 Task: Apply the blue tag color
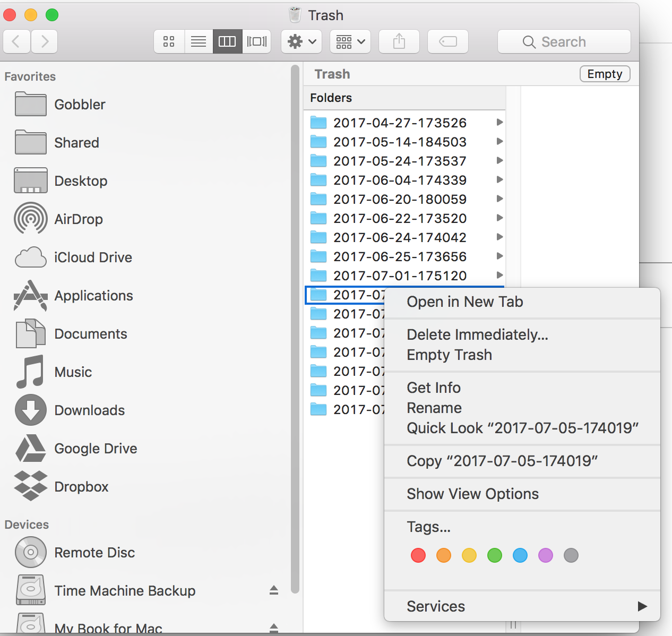(x=520, y=555)
